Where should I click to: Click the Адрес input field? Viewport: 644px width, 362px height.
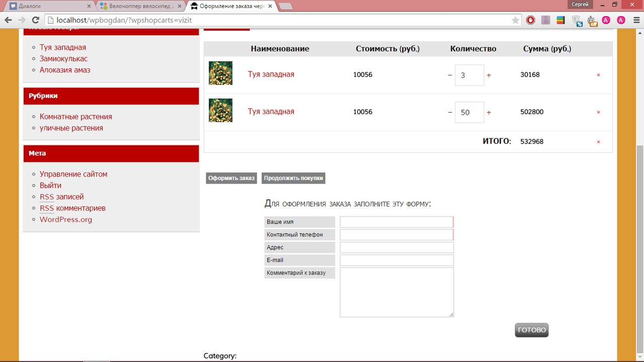pyautogui.click(x=397, y=247)
